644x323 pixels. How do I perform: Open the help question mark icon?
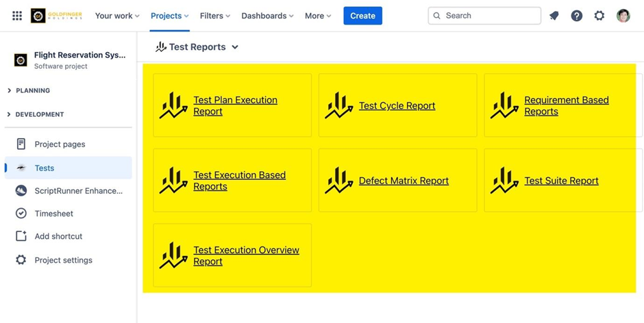(577, 16)
